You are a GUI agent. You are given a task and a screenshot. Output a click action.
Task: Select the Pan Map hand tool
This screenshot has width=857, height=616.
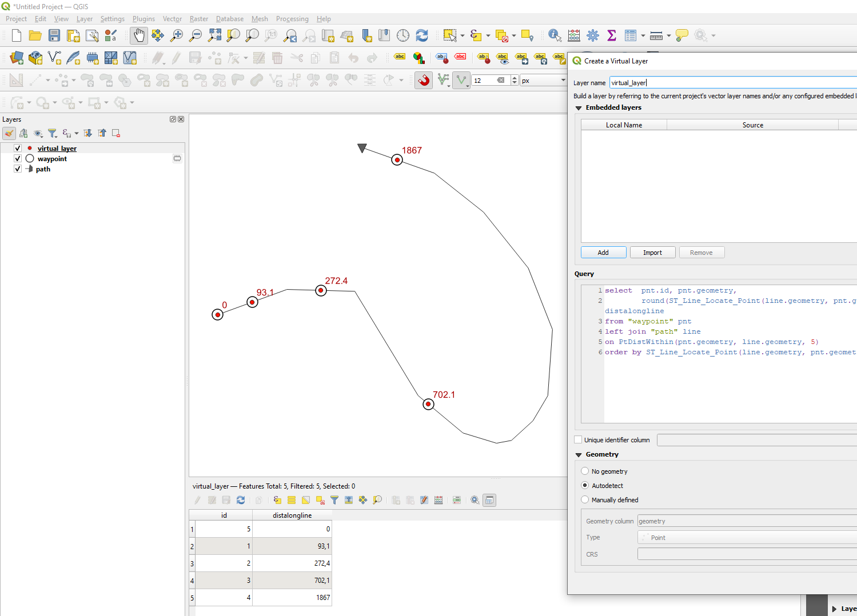(x=139, y=35)
